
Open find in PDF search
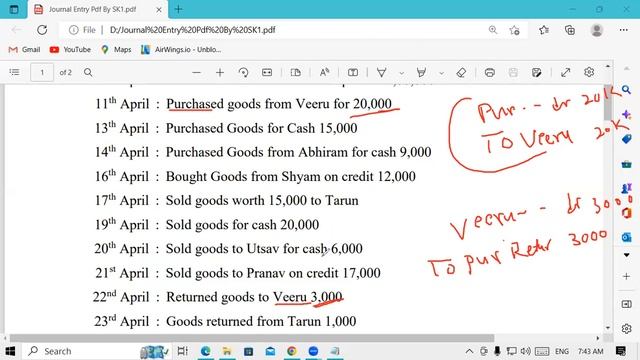click(88, 72)
